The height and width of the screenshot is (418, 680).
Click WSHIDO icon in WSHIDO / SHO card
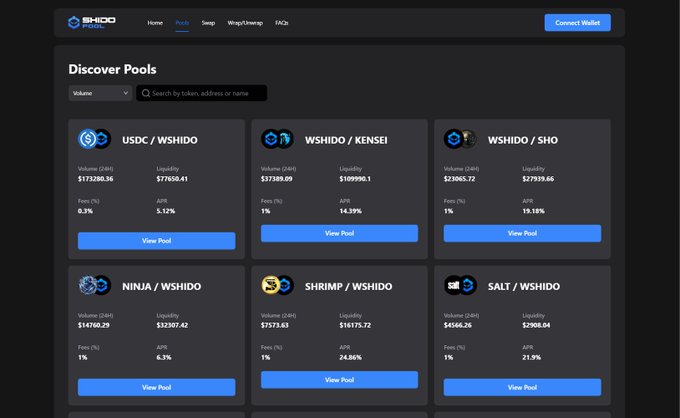453,139
